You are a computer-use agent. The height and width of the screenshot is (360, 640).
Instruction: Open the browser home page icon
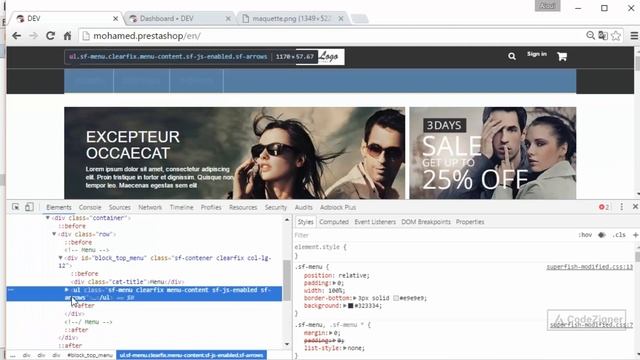click(67, 36)
